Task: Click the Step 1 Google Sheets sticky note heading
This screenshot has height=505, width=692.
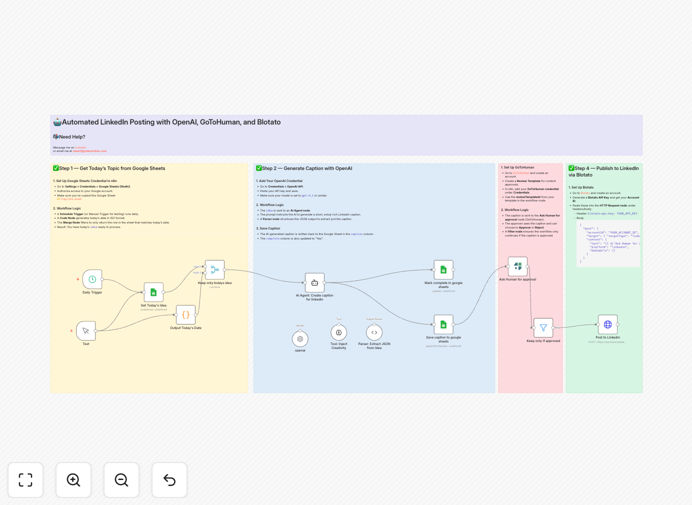Action: pyautogui.click(x=109, y=168)
